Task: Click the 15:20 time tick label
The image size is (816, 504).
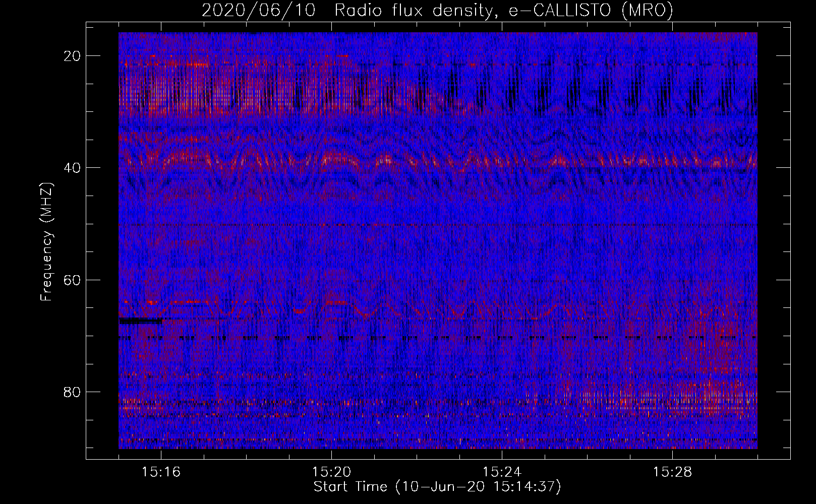Action: pos(331,472)
